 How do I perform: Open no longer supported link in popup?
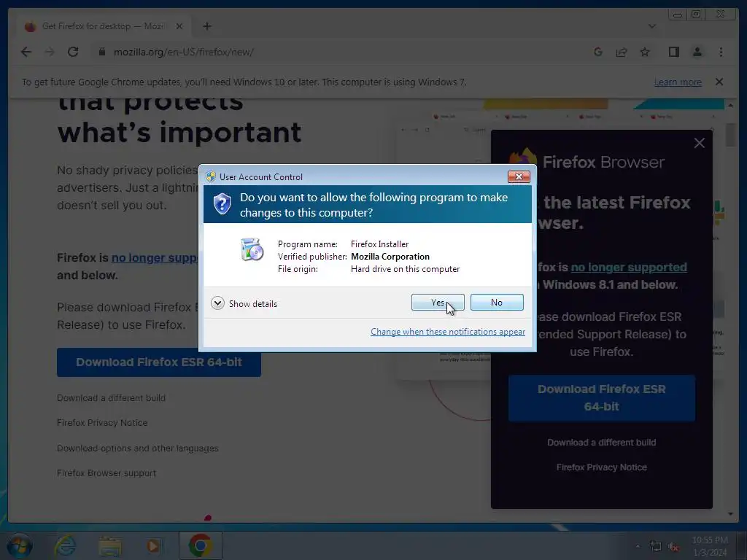click(x=628, y=267)
